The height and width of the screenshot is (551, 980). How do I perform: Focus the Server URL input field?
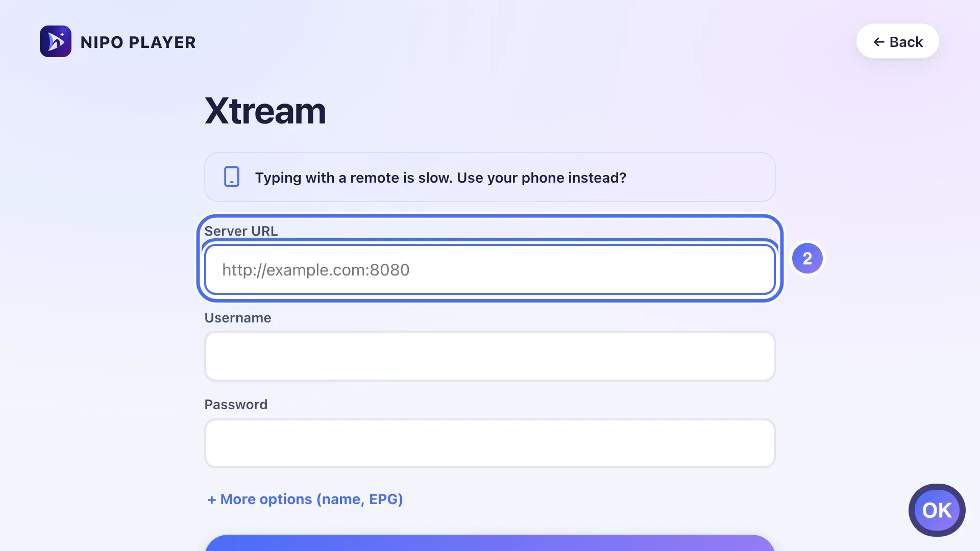pos(489,269)
